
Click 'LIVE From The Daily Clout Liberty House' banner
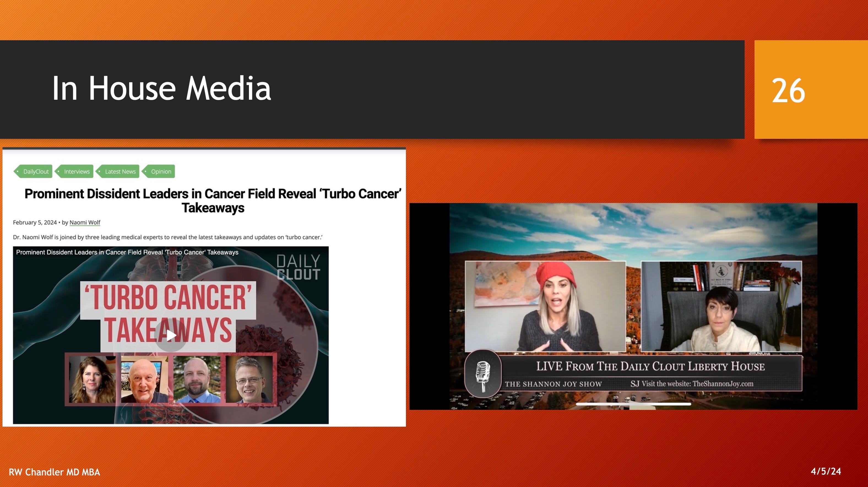coord(650,366)
